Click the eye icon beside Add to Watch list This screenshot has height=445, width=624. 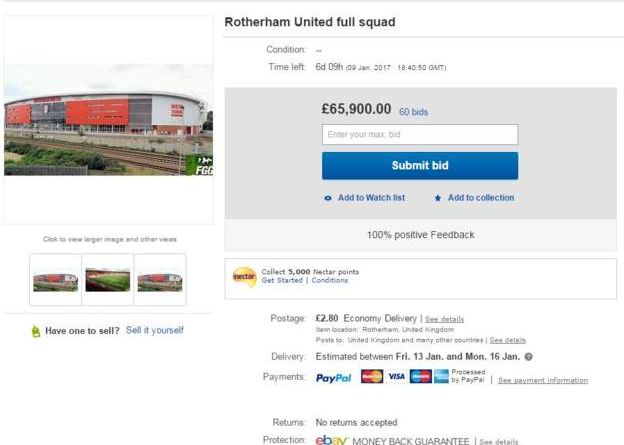click(328, 198)
